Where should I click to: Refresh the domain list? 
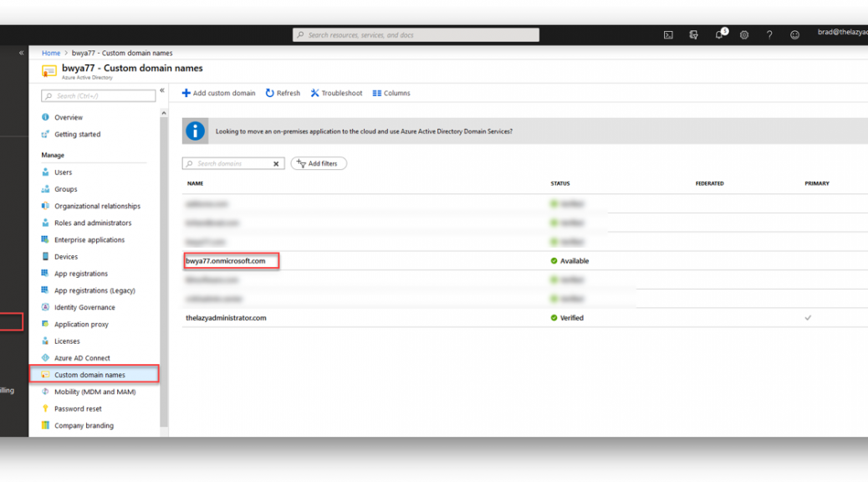click(283, 93)
